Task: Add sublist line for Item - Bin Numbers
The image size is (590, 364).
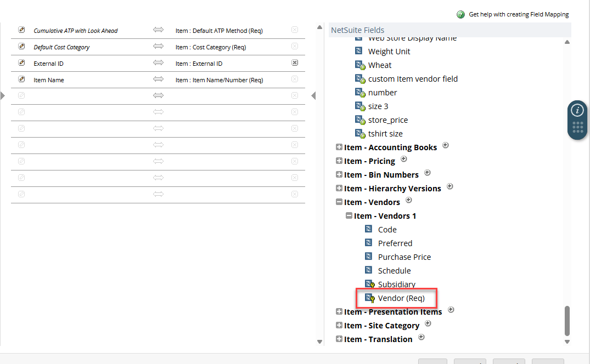Action: (428, 173)
